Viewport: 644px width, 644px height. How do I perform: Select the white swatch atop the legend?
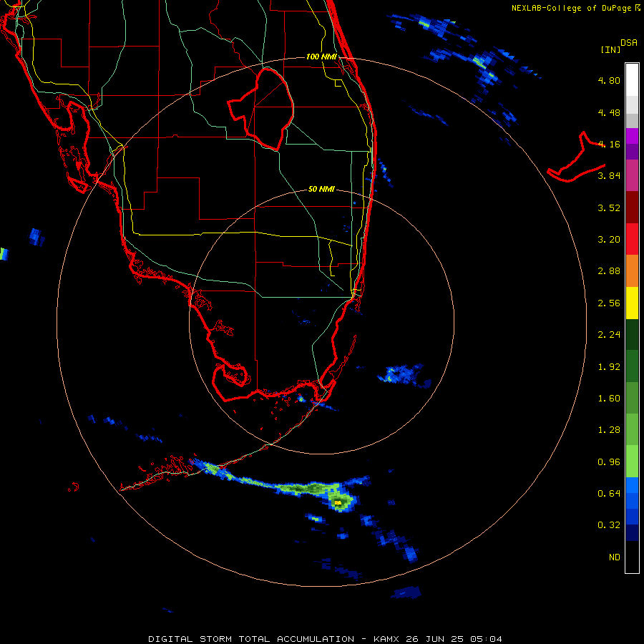pyautogui.click(x=632, y=79)
